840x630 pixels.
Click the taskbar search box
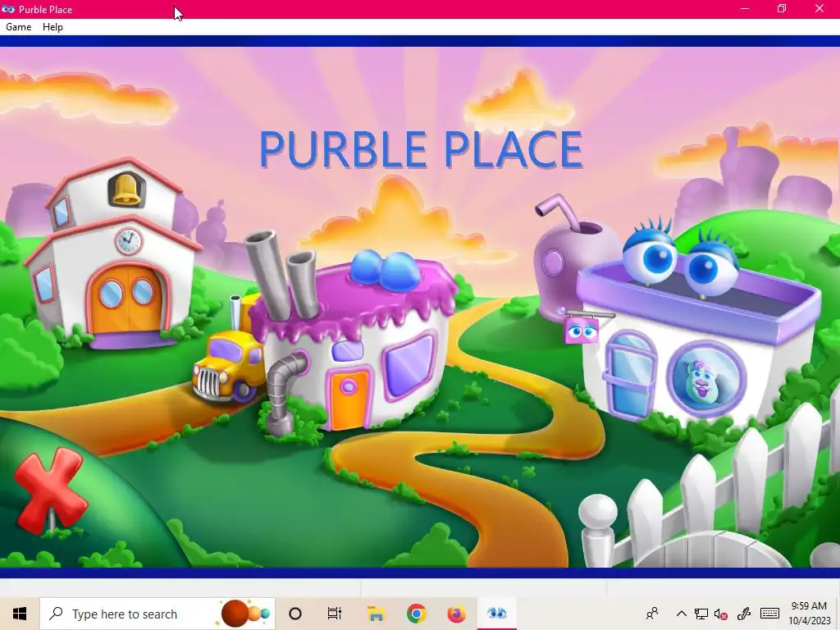tap(157, 614)
